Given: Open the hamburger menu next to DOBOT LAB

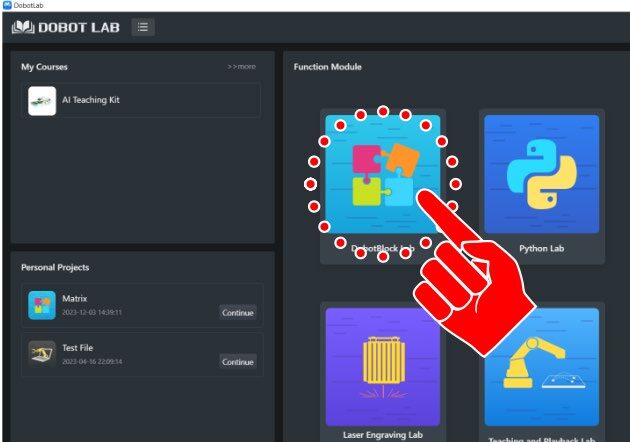Looking at the screenshot, I should click(x=143, y=27).
